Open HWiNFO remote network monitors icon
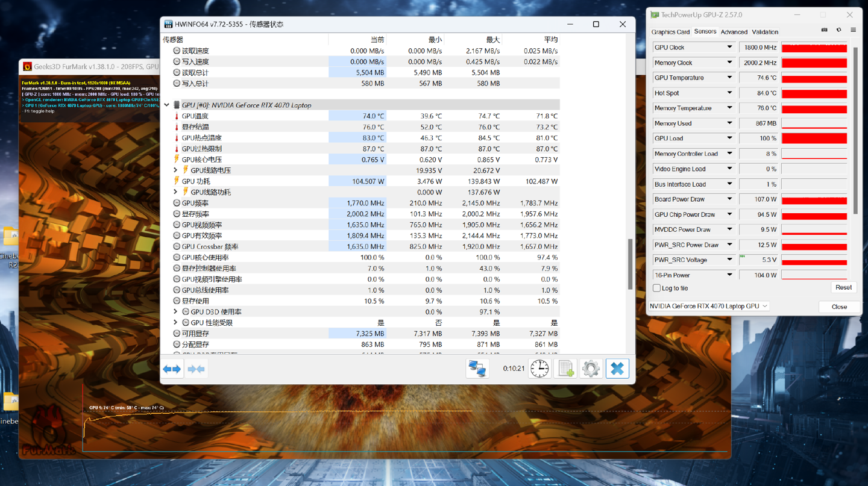The width and height of the screenshot is (868, 486). pos(477,369)
